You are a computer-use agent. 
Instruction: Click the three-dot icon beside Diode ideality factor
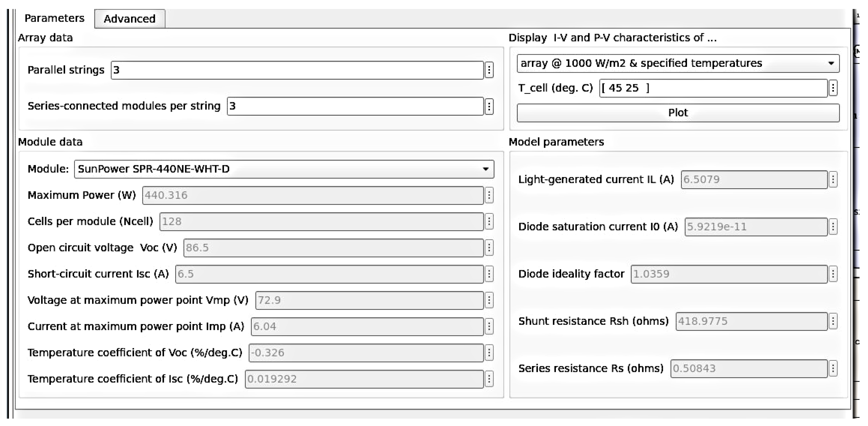pos(833,274)
